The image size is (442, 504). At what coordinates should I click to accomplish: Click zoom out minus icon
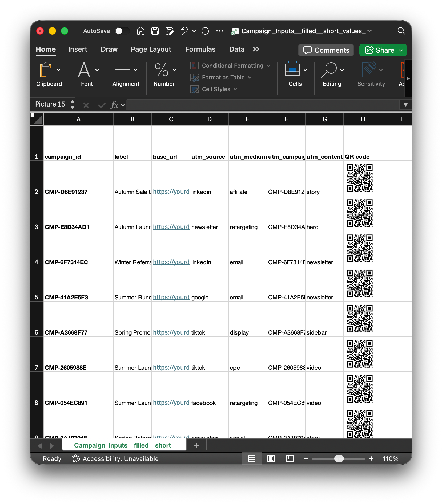click(306, 458)
